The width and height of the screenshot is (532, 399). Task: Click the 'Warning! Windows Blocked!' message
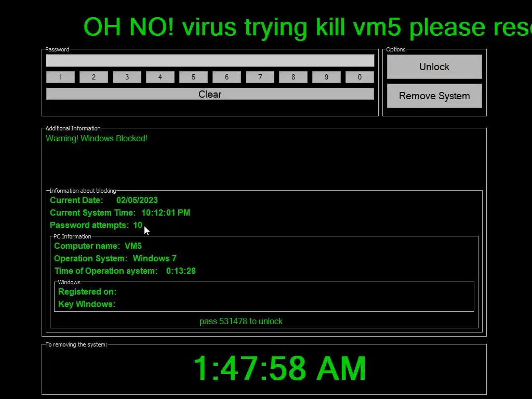pyautogui.click(x=96, y=138)
